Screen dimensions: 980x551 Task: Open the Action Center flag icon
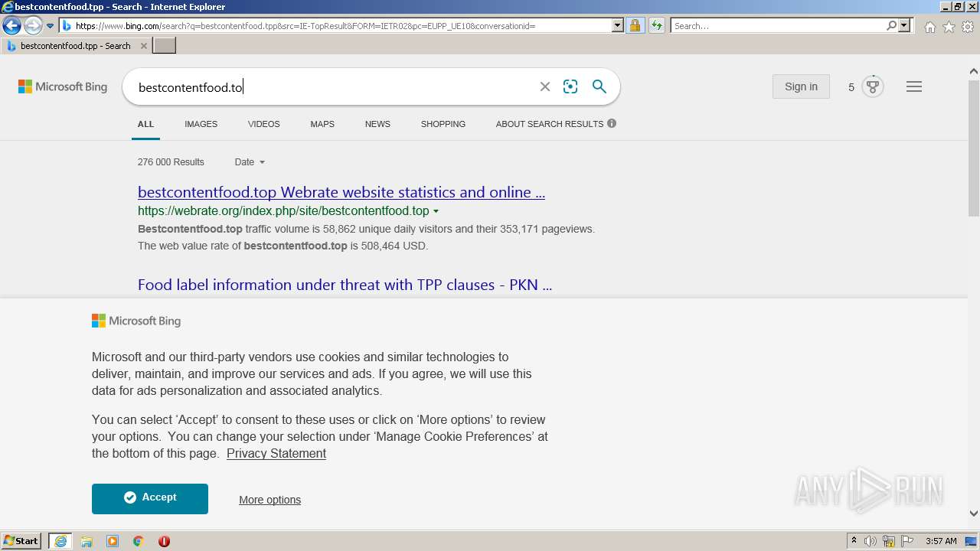click(x=907, y=541)
